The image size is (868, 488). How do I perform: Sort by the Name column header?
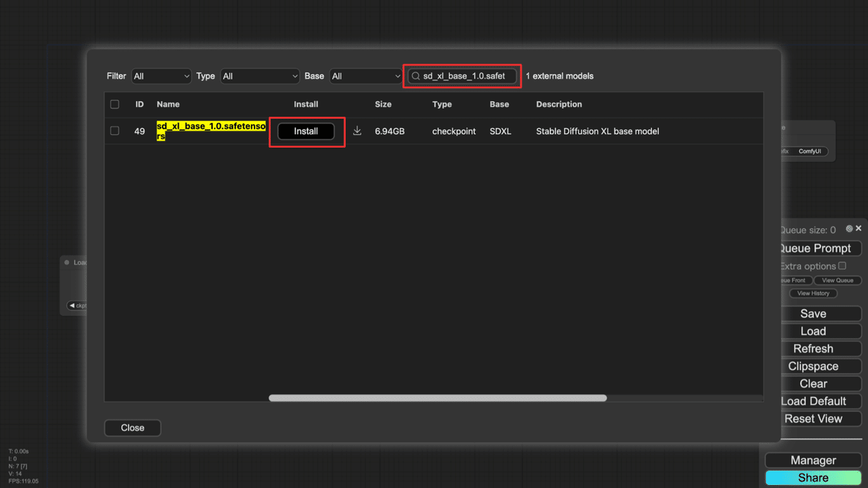168,104
